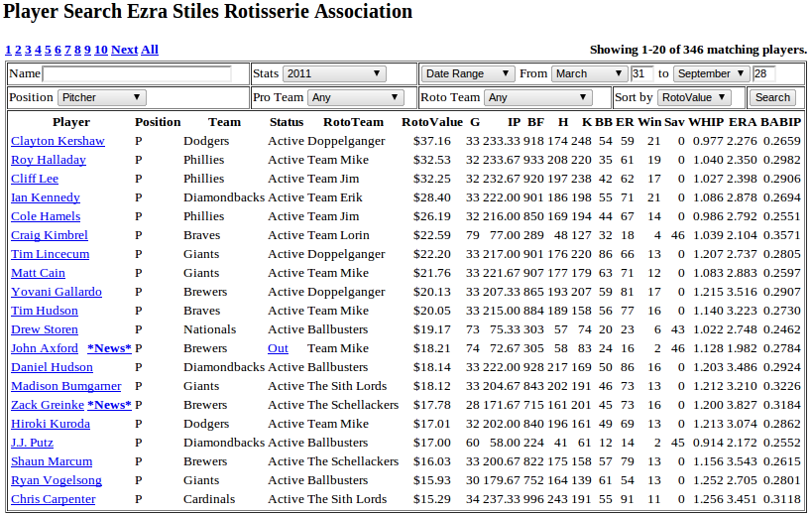Viewport: 812px width, 517px height.
Task: Show All matching players link
Action: pyautogui.click(x=150, y=50)
